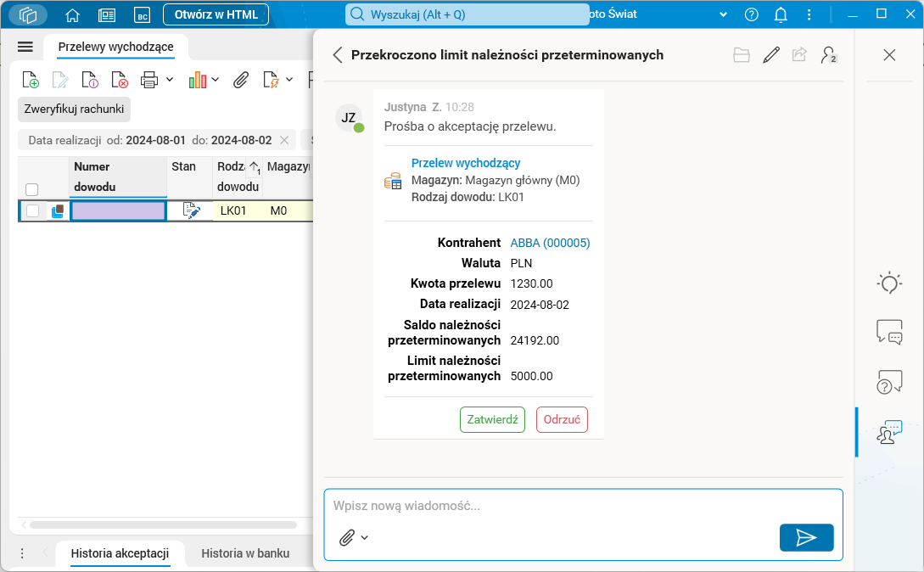Click the horizontal scrollbar under the table
The height and width of the screenshot is (572, 924).
click(x=163, y=524)
